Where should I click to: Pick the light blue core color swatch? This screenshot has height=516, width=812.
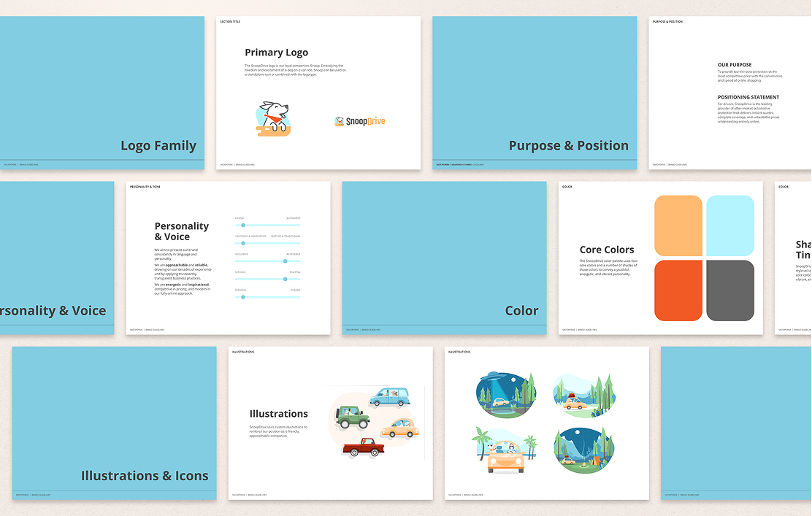coord(730,226)
